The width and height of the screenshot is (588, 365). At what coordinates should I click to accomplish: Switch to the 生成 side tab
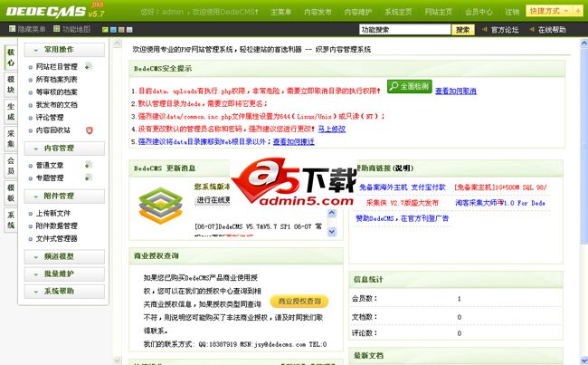pos(11,111)
